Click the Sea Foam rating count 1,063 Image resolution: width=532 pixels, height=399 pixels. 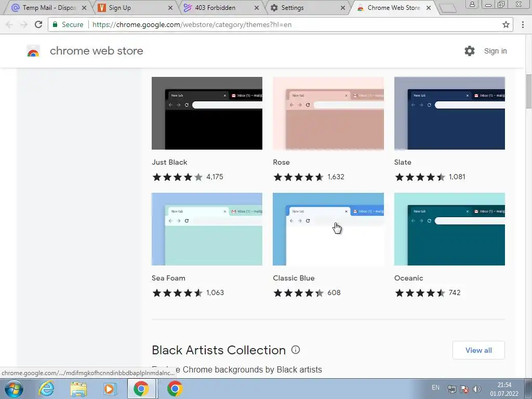(x=215, y=292)
